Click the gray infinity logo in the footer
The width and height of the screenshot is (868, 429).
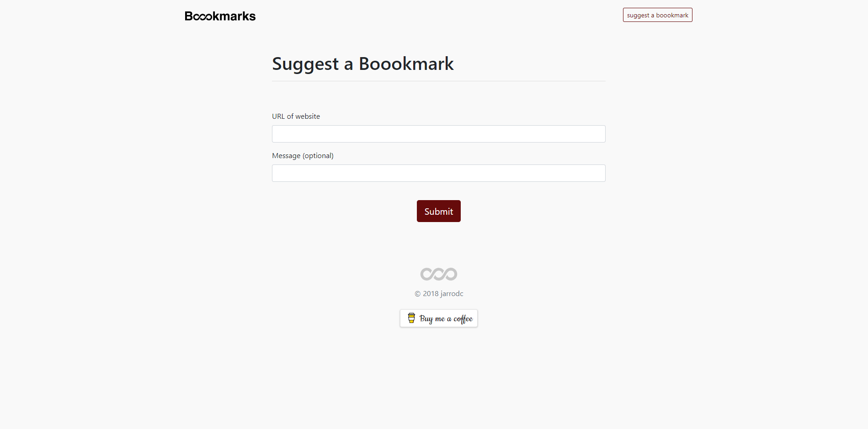pyautogui.click(x=438, y=274)
